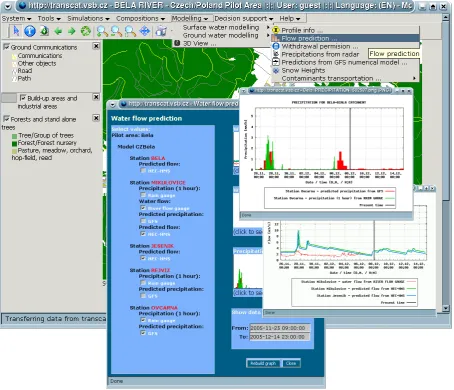The height and width of the screenshot is (390, 454).
Task: Uncheck GFS predicted precipitation for OVCARNA
Action: coord(143,333)
